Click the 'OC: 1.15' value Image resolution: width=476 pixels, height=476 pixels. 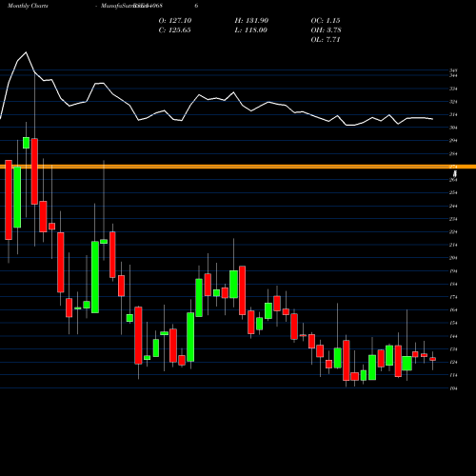click(x=326, y=20)
